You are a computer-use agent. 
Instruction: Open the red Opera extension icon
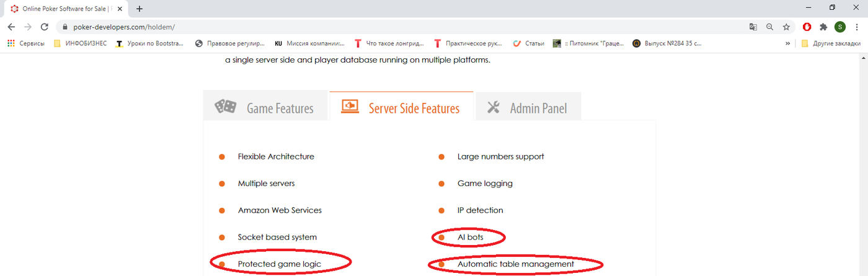pyautogui.click(x=807, y=27)
